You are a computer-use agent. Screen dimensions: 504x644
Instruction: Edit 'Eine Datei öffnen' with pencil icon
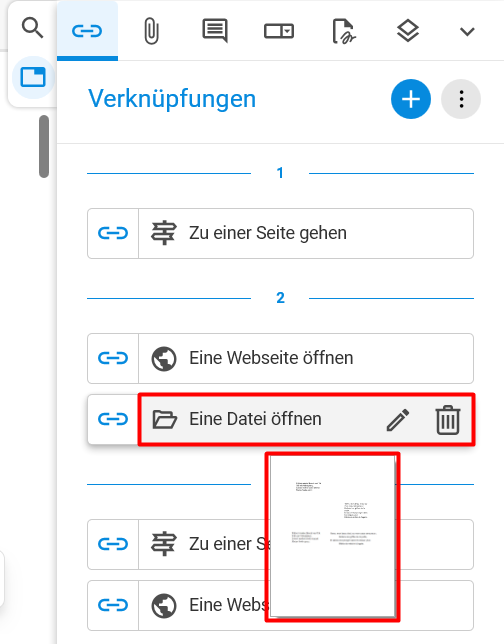[398, 420]
